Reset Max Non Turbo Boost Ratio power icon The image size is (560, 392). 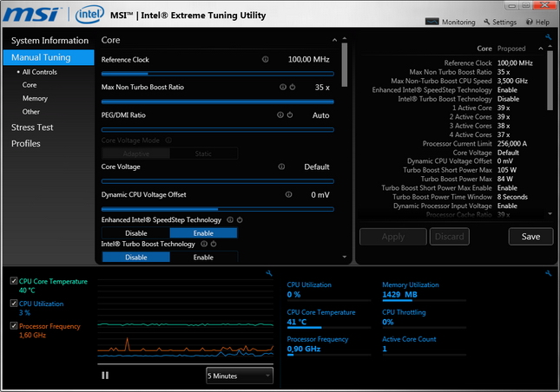293,87
